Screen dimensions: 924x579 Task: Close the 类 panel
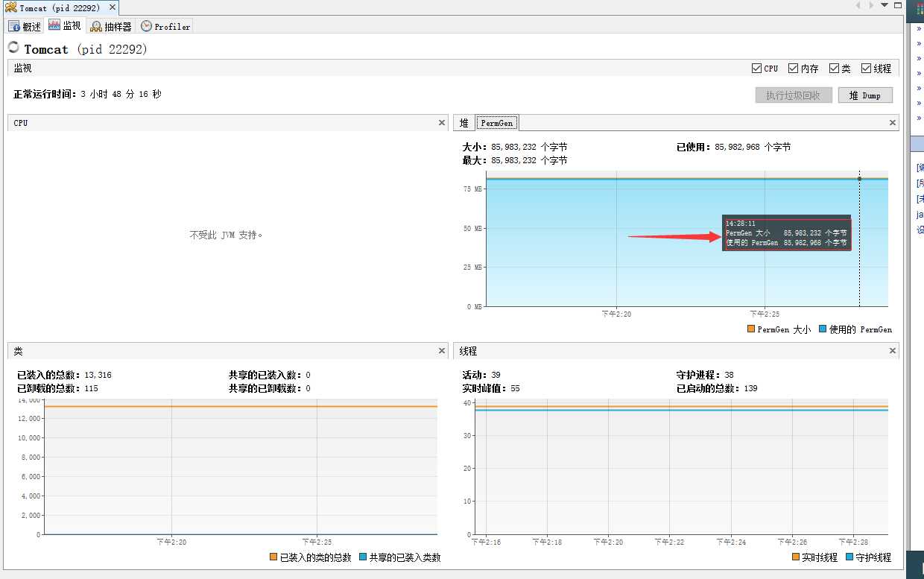(x=442, y=351)
